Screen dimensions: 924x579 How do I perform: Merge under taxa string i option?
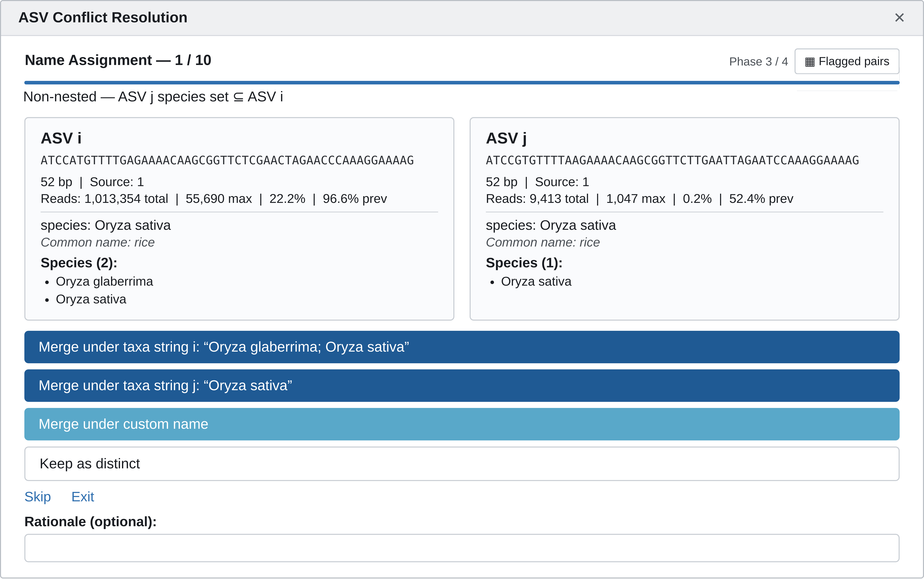(462, 347)
